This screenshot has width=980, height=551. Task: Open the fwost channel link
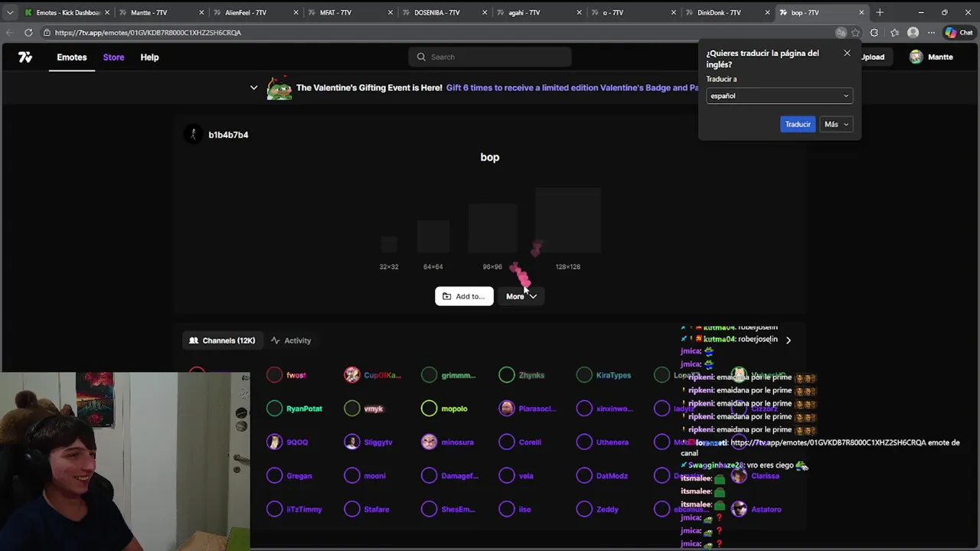click(x=296, y=375)
